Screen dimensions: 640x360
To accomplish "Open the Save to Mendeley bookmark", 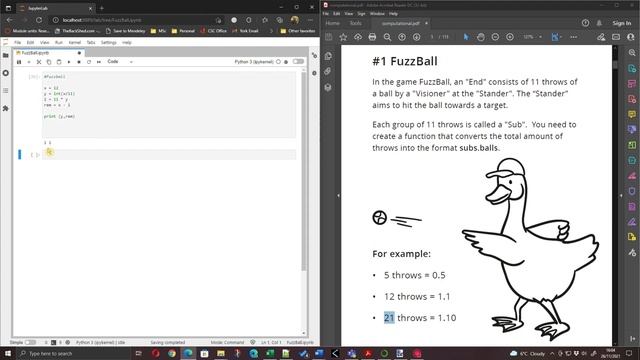I will tap(125, 31).
